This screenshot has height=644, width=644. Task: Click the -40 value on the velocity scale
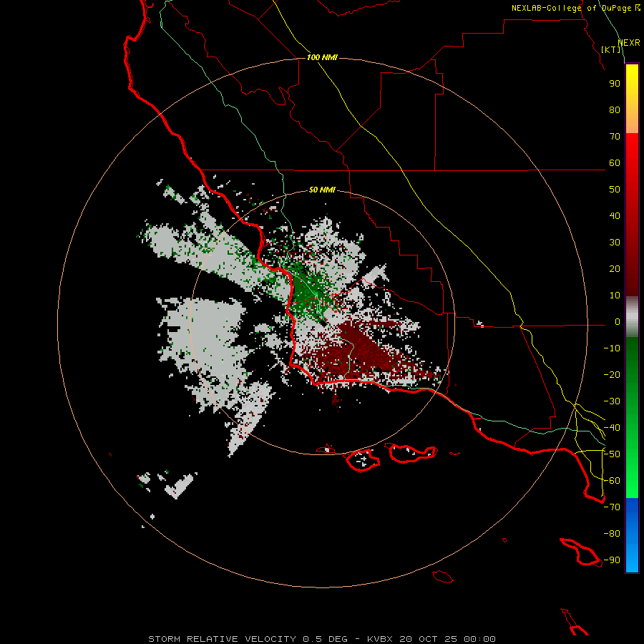click(612, 428)
